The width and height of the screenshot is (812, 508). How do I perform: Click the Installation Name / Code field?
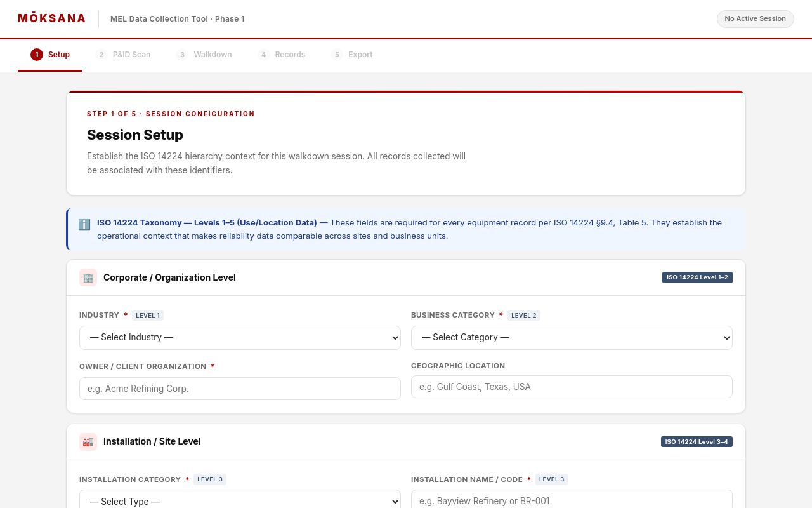572,500
